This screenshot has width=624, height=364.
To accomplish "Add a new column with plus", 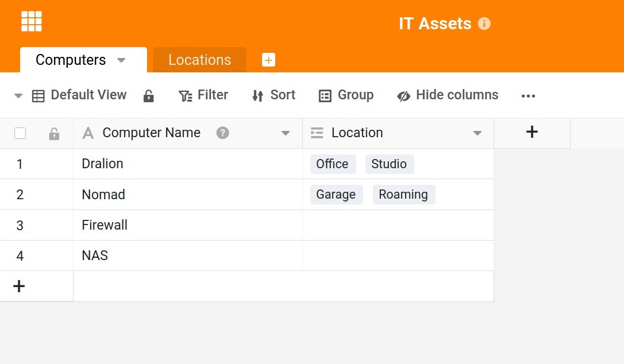I will click(x=531, y=133).
